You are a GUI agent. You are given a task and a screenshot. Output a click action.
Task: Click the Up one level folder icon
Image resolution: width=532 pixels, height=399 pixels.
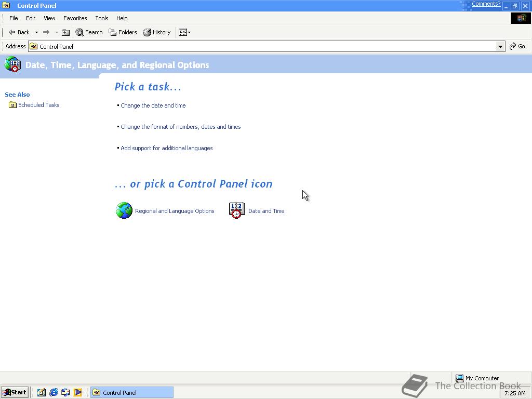pyautogui.click(x=66, y=32)
